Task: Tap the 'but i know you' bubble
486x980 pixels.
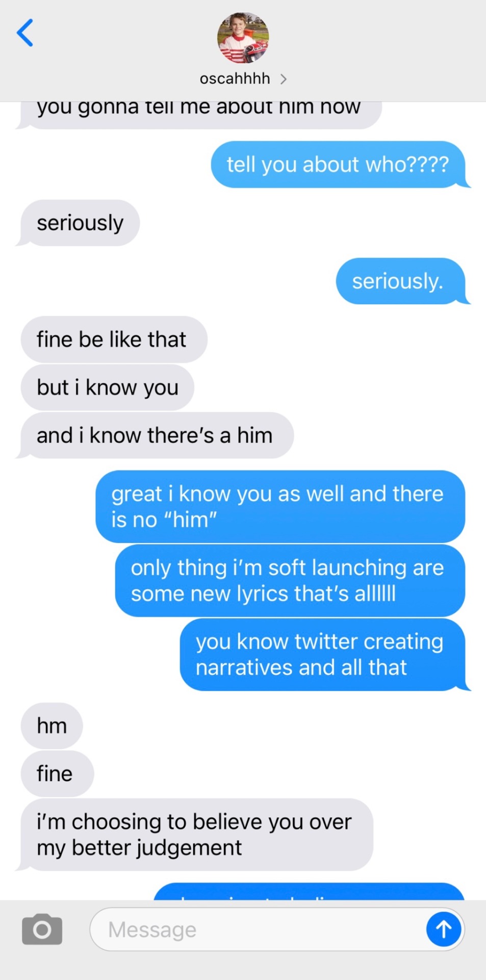Action: tap(107, 387)
